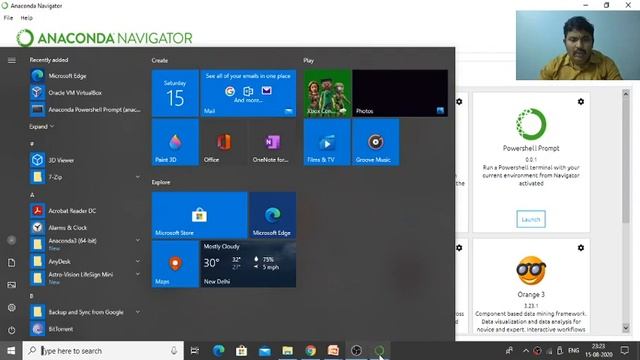Open Documents icon in Start sidebar

point(11,263)
